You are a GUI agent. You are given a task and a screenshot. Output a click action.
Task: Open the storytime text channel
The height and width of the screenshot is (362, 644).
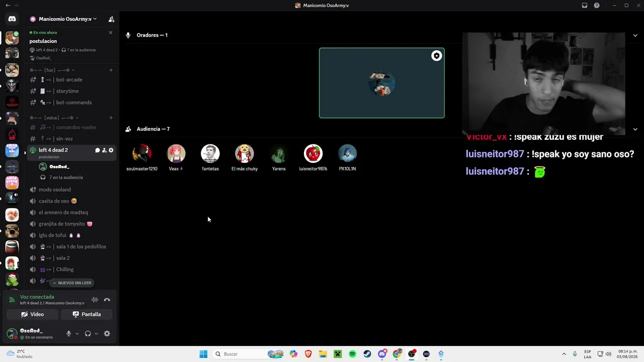click(71, 91)
